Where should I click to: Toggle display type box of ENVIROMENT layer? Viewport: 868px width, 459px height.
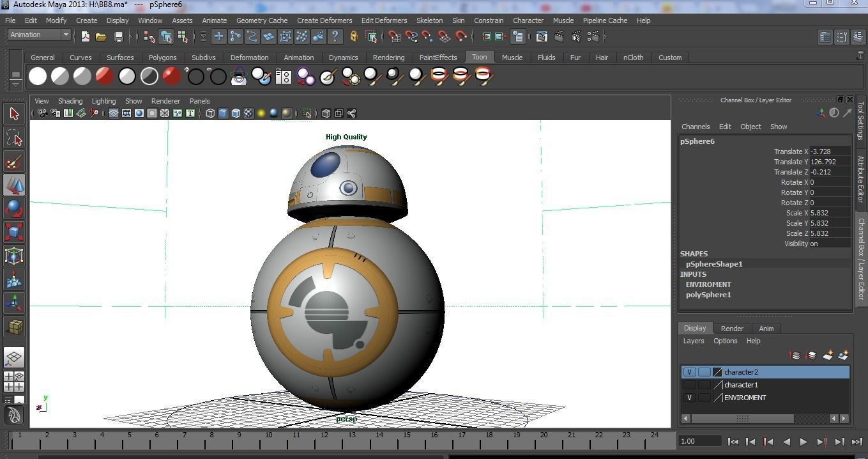pos(704,398)
